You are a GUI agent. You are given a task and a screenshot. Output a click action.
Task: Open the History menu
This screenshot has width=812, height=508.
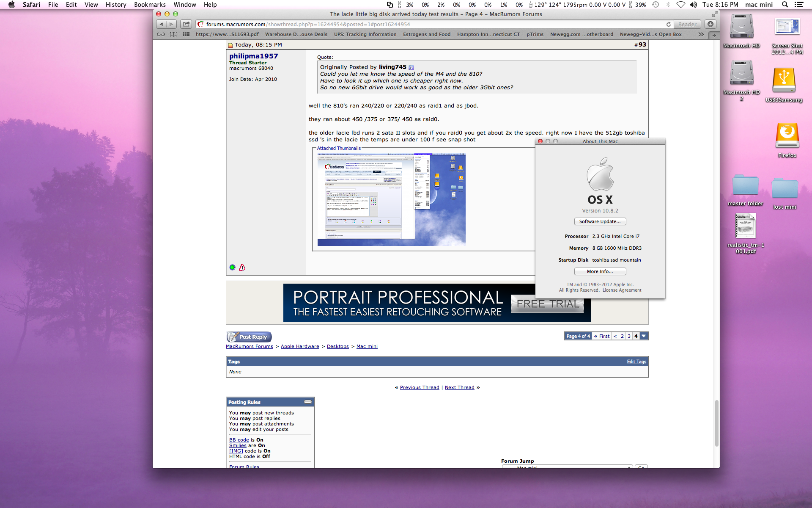coord(116,5)
